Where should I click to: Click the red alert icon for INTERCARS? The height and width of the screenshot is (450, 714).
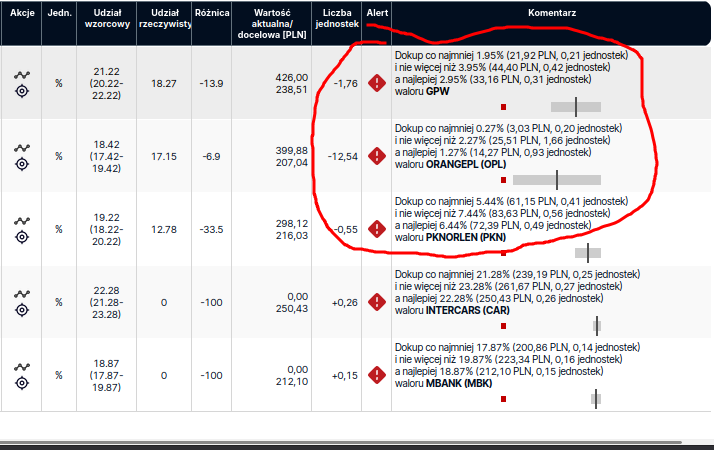377,302
